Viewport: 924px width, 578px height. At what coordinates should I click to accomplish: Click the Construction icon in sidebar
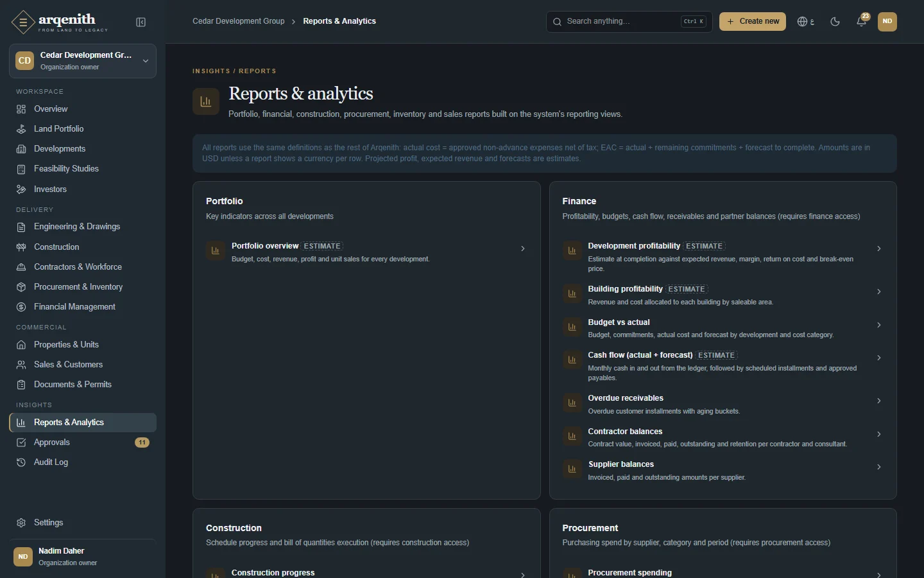21,247
